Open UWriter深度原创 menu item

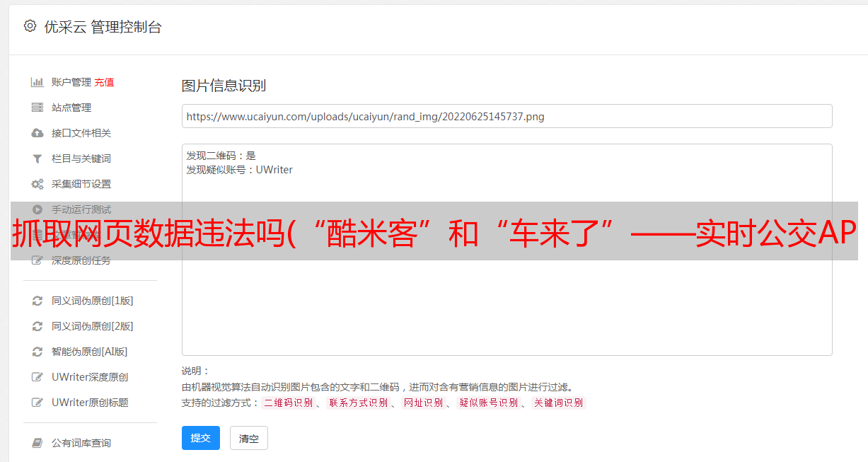90,377
